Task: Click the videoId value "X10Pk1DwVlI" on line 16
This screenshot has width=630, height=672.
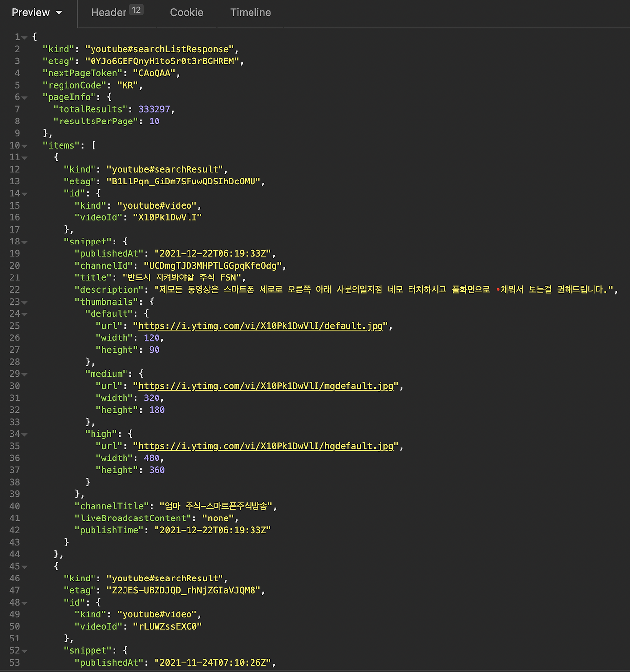Action: [x=167, y=217]
